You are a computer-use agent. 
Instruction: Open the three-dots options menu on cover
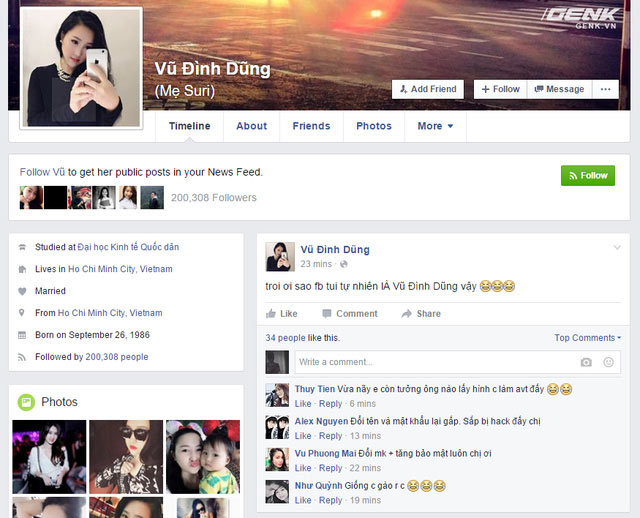[605, 89]
